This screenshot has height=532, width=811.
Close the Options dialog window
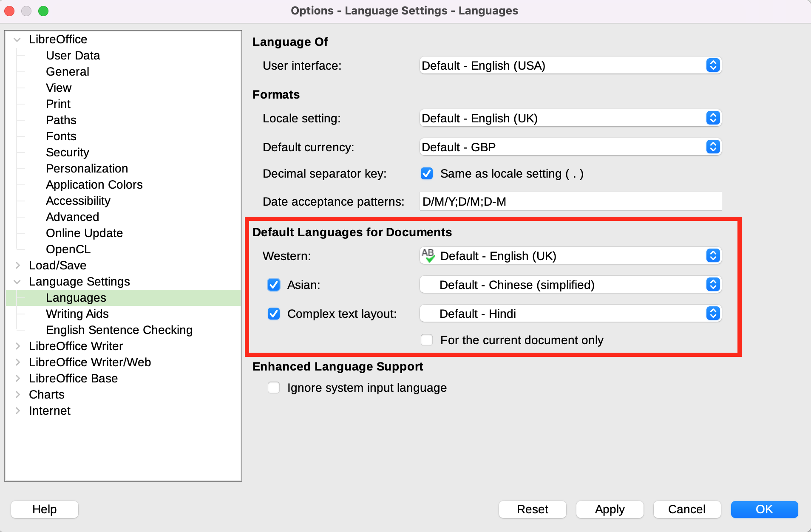point(9,11)
